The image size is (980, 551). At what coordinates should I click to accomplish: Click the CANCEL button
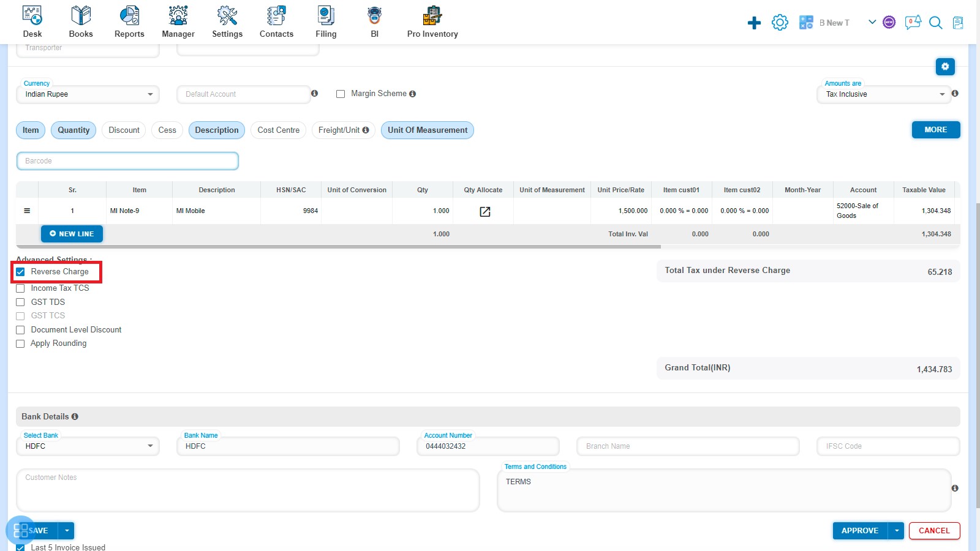(934, 531)
